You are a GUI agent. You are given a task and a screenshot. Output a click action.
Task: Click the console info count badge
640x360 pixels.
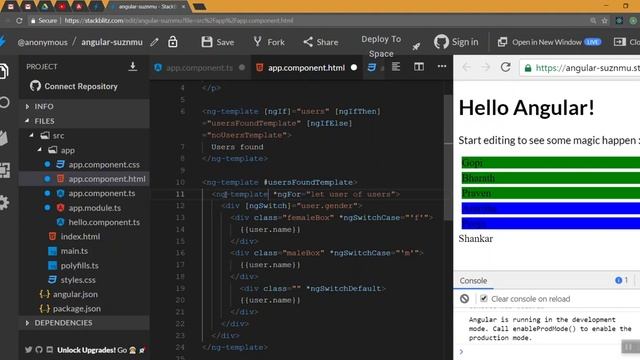pyautogui.click(x=622, y=280)
